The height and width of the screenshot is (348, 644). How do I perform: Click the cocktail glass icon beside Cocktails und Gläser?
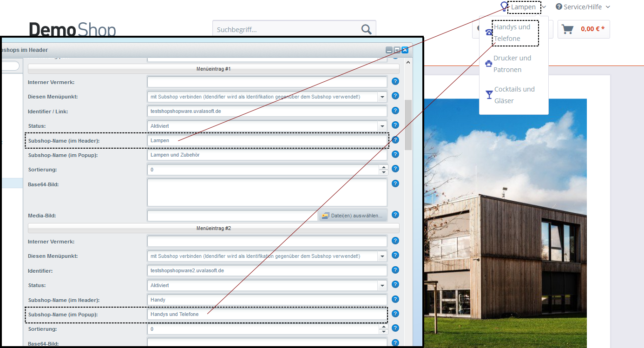[489, 95]
